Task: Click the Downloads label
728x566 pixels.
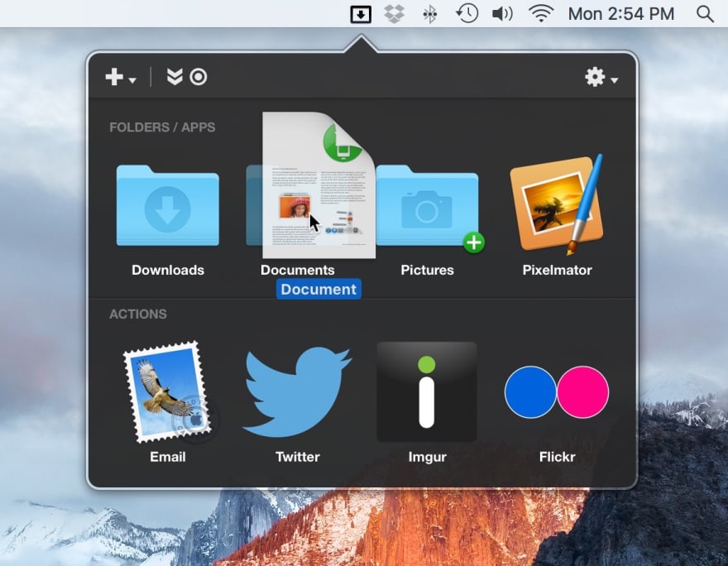Action: (x=168, y=270)
